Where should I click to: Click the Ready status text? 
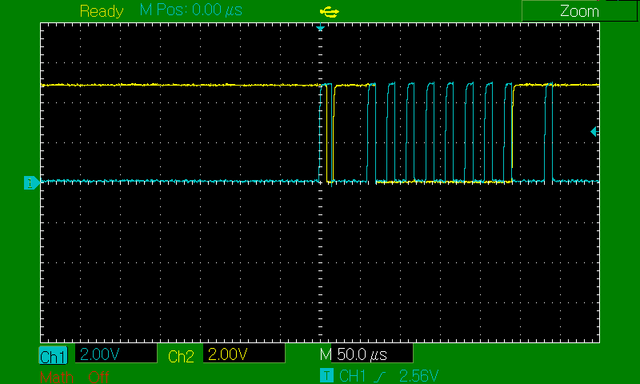click(102, 11)
